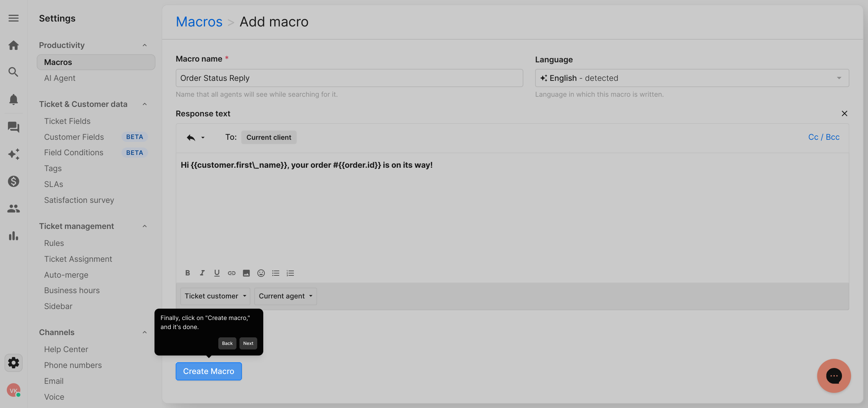Open Business hours settings

72,291
